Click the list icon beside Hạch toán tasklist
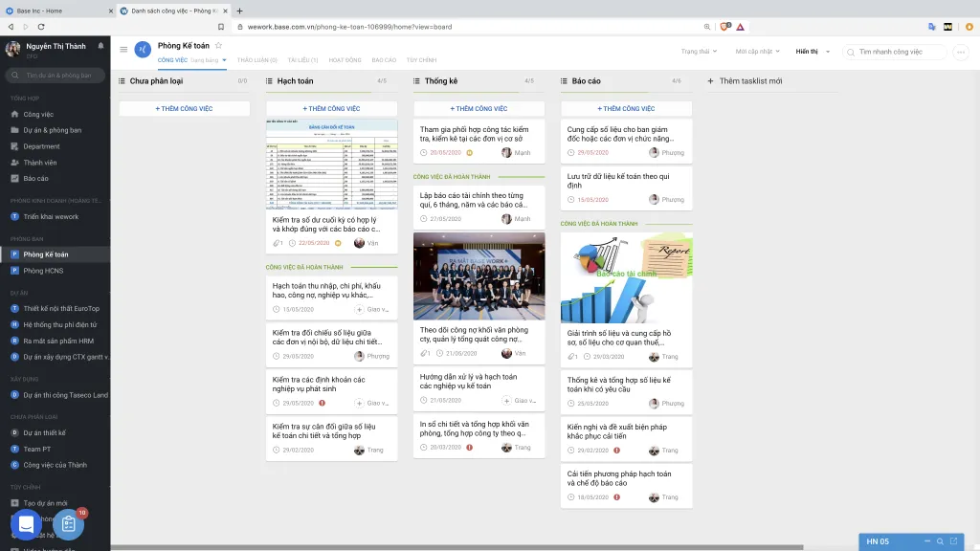980x551 pixels. [x=269, y=81]
